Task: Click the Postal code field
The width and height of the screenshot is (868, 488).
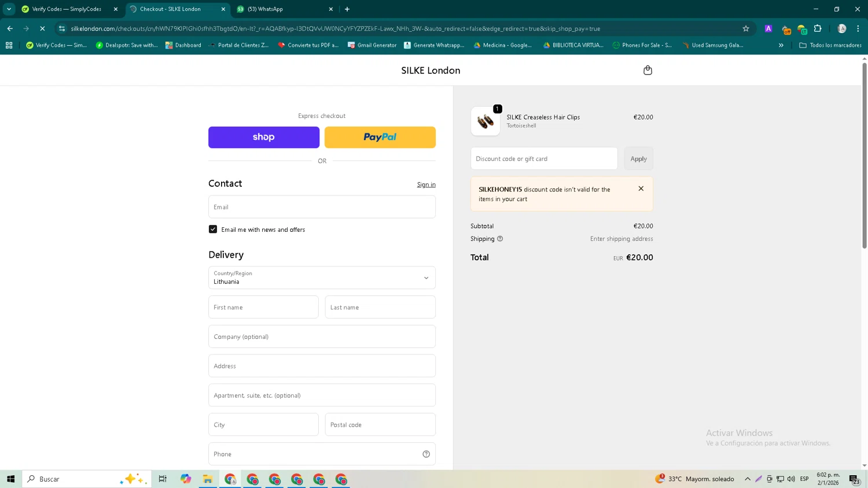Action: coord(380,424)
